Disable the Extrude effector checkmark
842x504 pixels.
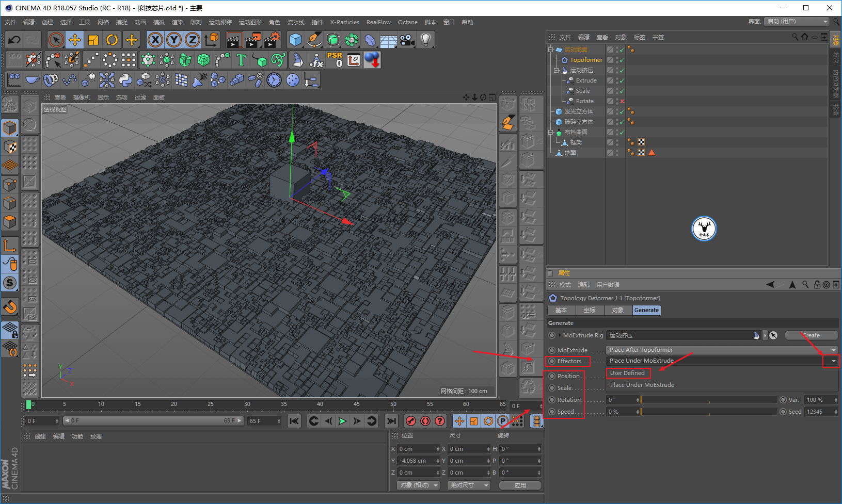[622, 80]
